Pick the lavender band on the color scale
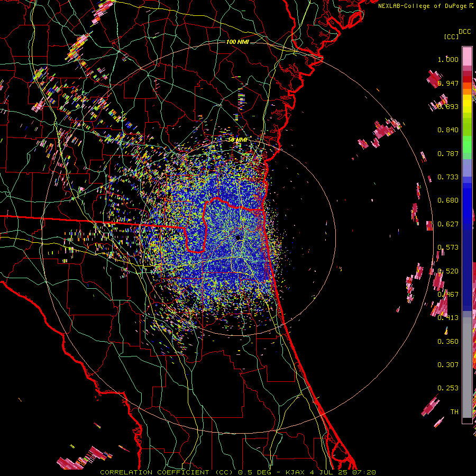The image size is (476, 476). click(x=467, y=168)
